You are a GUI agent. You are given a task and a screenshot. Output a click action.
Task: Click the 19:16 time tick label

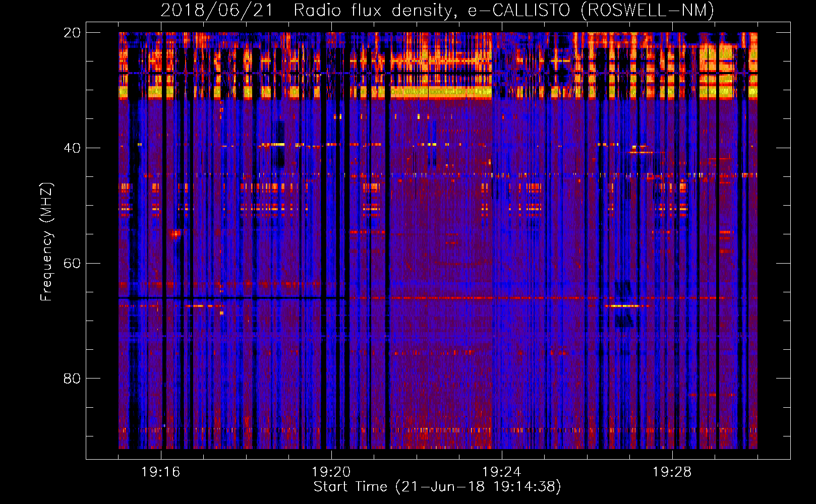tap(160, 472)
